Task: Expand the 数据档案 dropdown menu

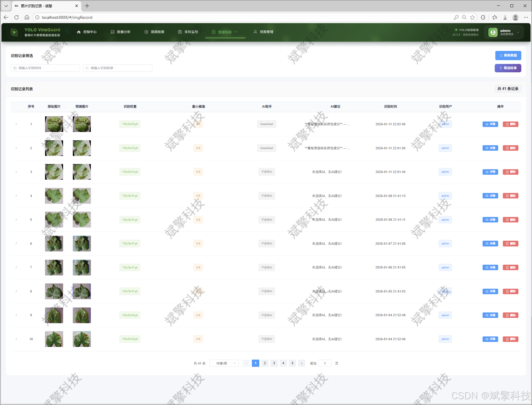Action: point(225,32)
